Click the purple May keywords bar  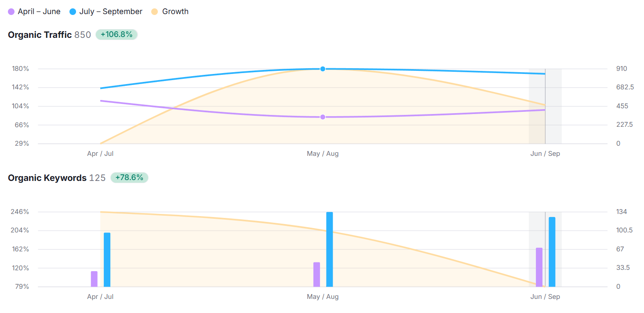(317, 275)
